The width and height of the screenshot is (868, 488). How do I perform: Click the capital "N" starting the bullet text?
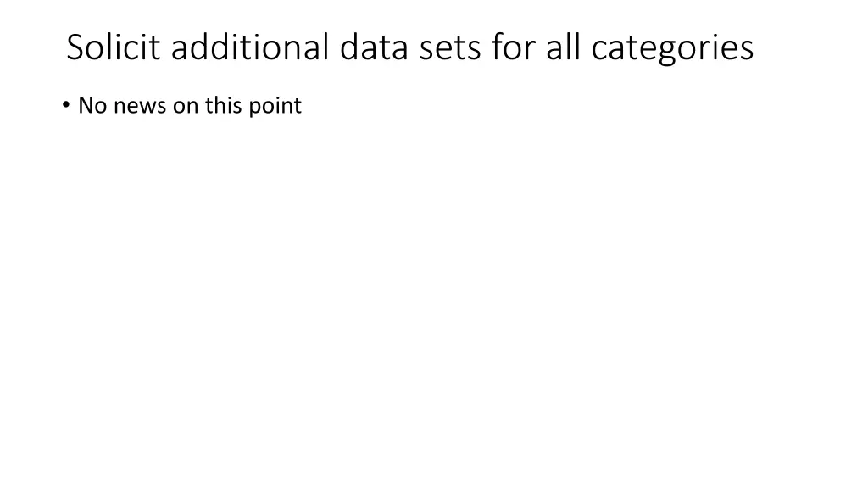[x=85, y=106]
